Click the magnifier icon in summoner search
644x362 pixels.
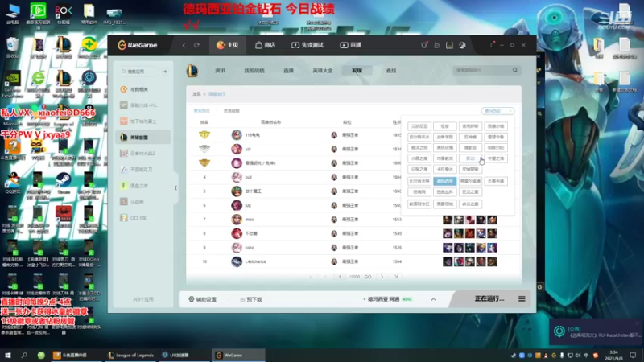tap(515, 70)
